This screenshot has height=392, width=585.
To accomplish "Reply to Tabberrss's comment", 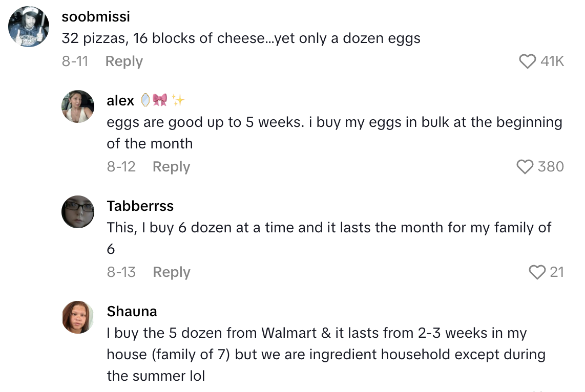I will (x=171, y=272).
